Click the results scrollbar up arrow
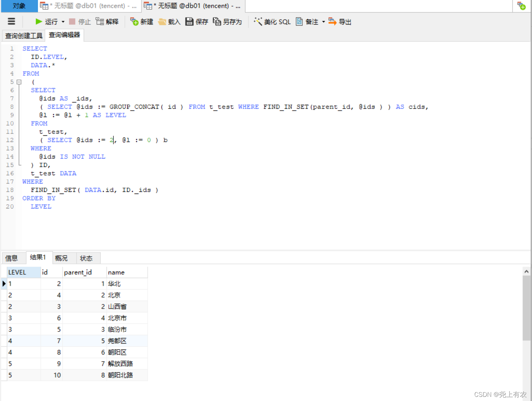 pyautogui.click(x=526, y=271)
